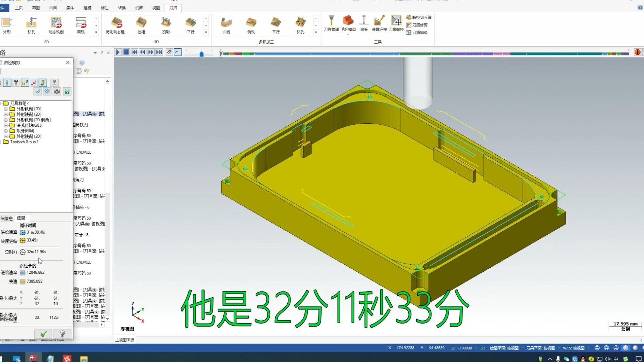Open the 2D toolpath gallery dropdown arrow

(x=96, y=32)
